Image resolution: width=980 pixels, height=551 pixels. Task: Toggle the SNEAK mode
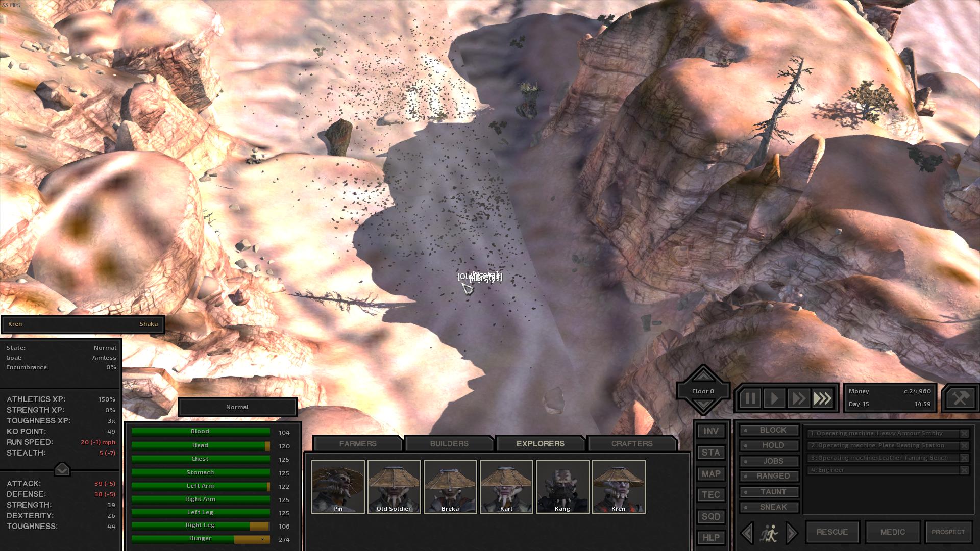[770, 507]
